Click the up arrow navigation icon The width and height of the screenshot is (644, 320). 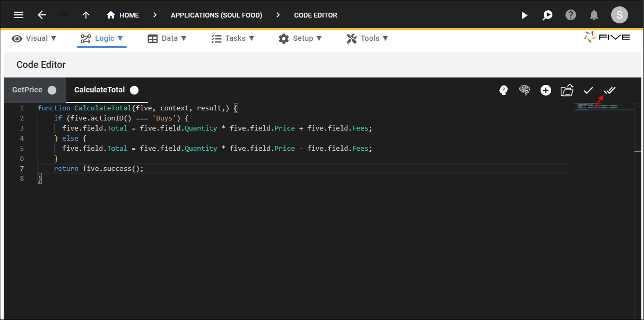pyautogui.click(x=86, y=15)
